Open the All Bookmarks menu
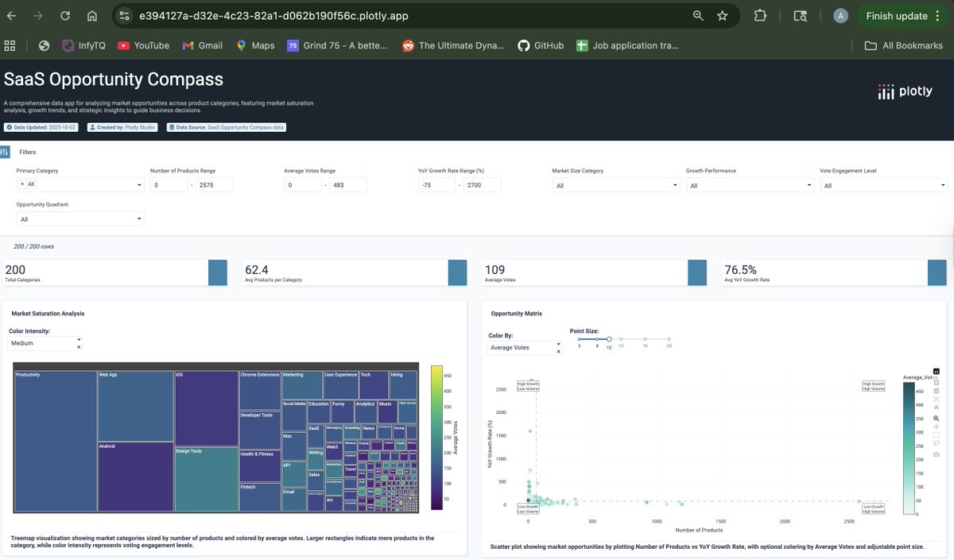Viewport: 954px width, 560px height. point(902,45)
